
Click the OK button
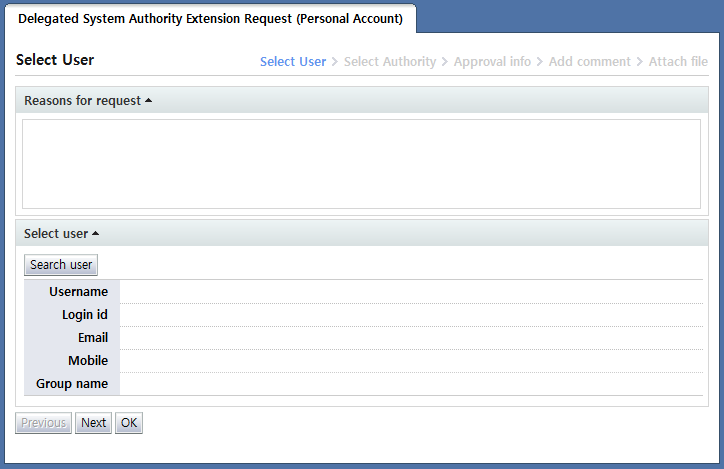click(x=129, y=423)
